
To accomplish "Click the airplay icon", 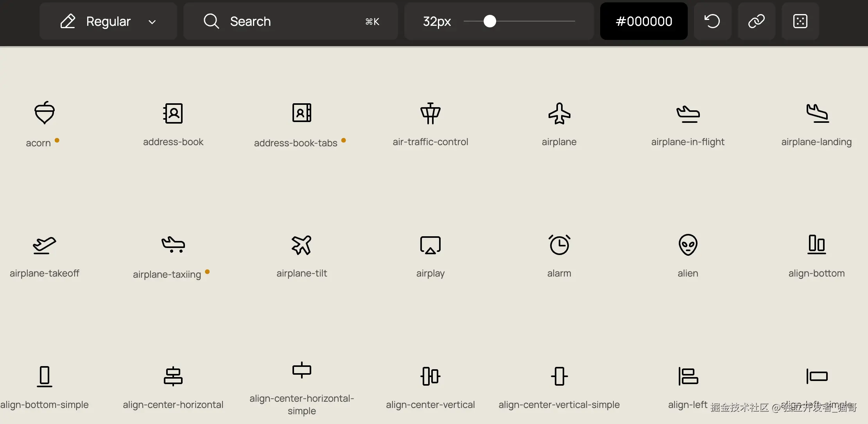I will tap(430, 244).
